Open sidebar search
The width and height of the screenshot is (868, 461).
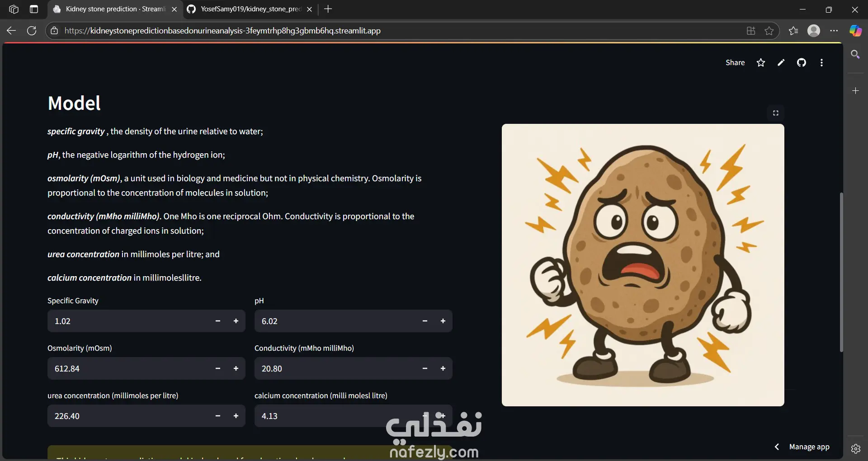[x=855, y=55]
